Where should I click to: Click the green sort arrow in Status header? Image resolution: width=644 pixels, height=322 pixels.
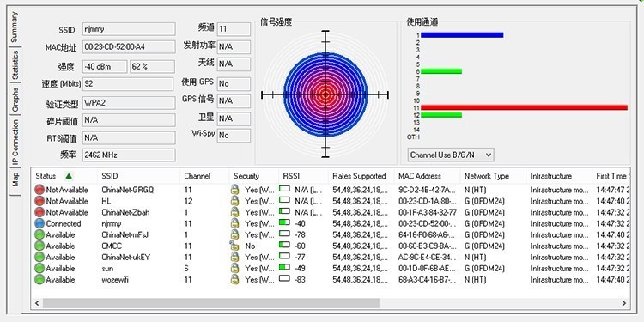[x=69, y=176]
